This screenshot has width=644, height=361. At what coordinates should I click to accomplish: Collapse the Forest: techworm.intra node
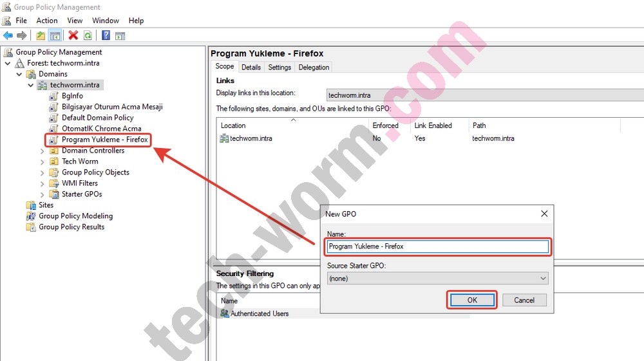[8, 63]
